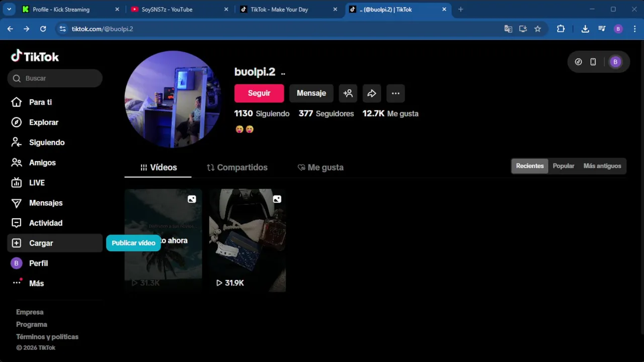Click the add-friend person icon
The width and height of the screenshot is (644, 362).
[x=348, y=93]
